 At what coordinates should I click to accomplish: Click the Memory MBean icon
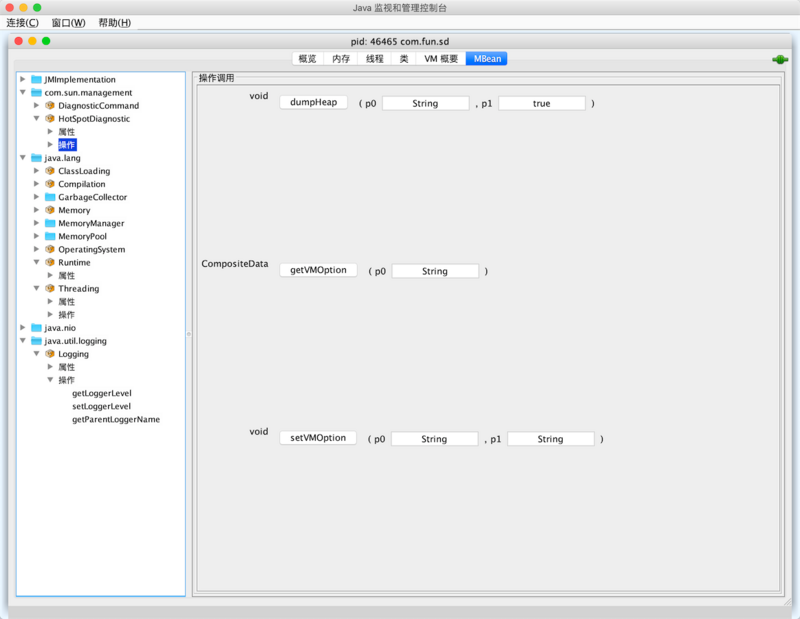[50, 210]
